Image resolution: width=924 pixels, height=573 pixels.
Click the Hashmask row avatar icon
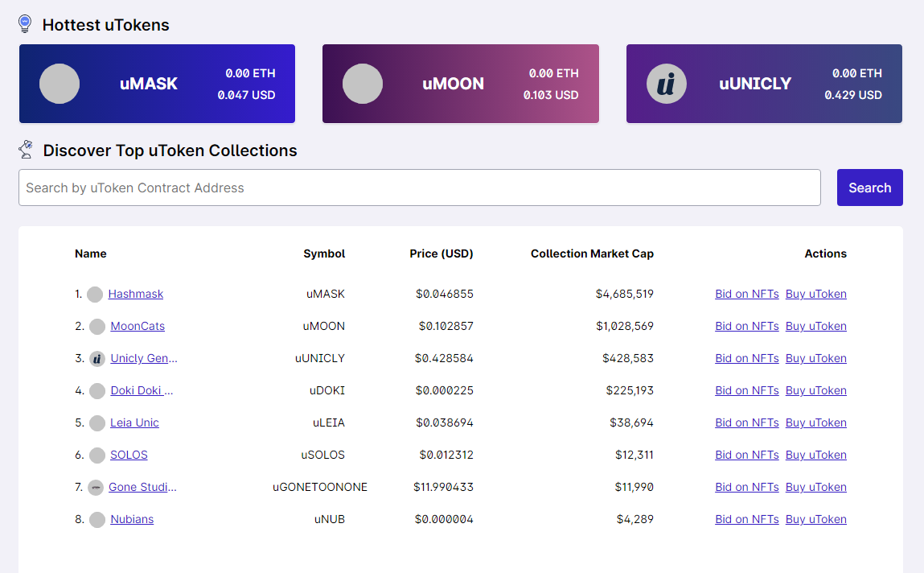click(95, 295)
